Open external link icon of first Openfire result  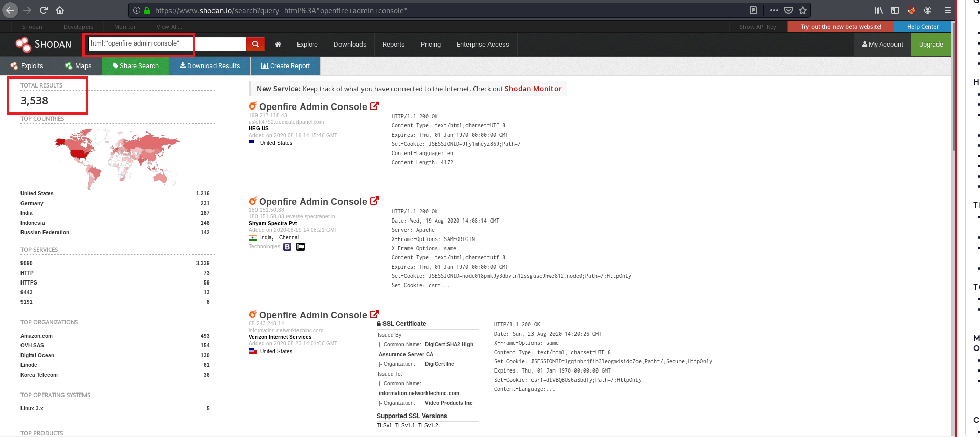pyautogui.click(x=374, y=106)
